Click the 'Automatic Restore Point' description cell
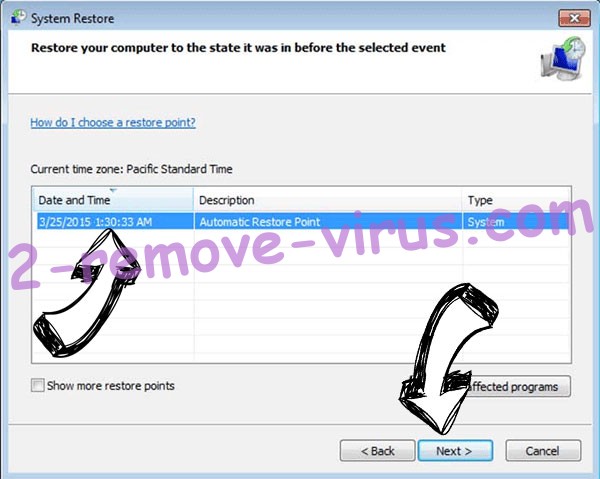The image size is (600, 479). tap(259, 222)
